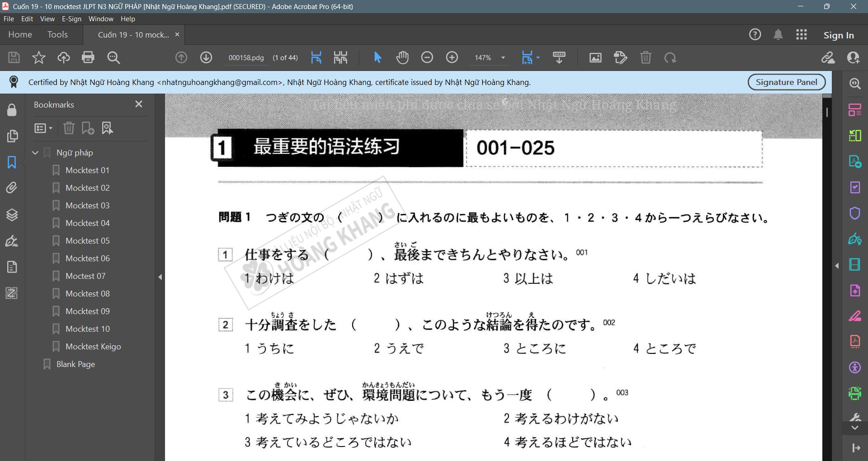The width and height of the screenshot is (868, 461).
Task: Click the Delete page trash icon in toolbar
Action: [x=646, y=57]
